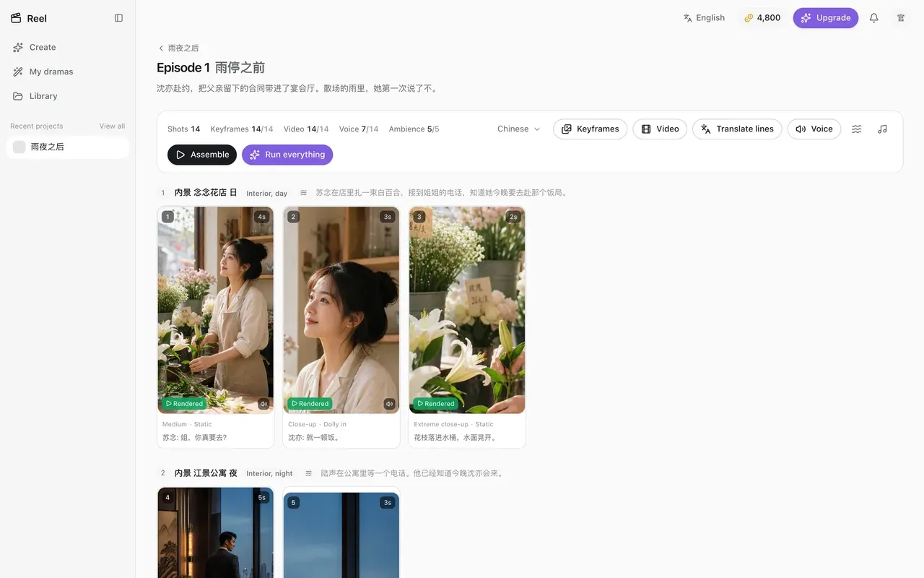This screenshot has width=924, height=578.
Task: Open shot 1 thumbnail
Action: [x=215, y=310]
